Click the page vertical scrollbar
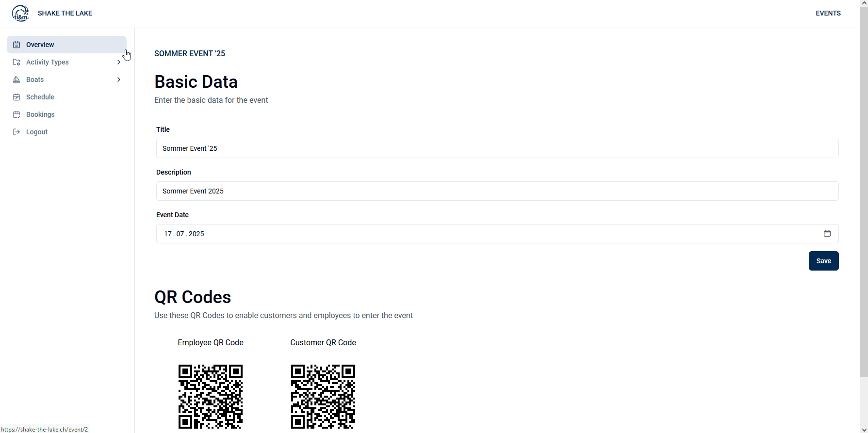Viewport: 868px width, 433px height. click(864, 192)
